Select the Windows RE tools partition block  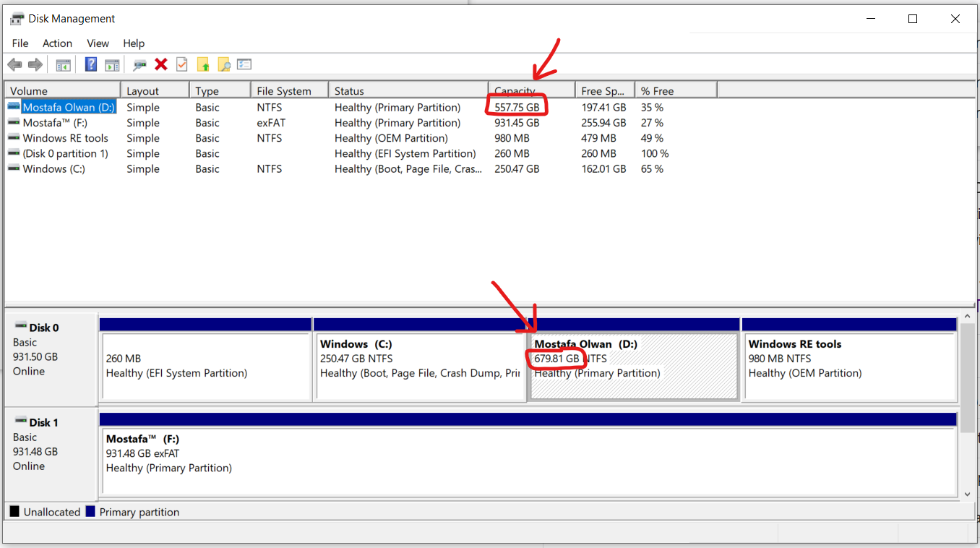(850, 366)
